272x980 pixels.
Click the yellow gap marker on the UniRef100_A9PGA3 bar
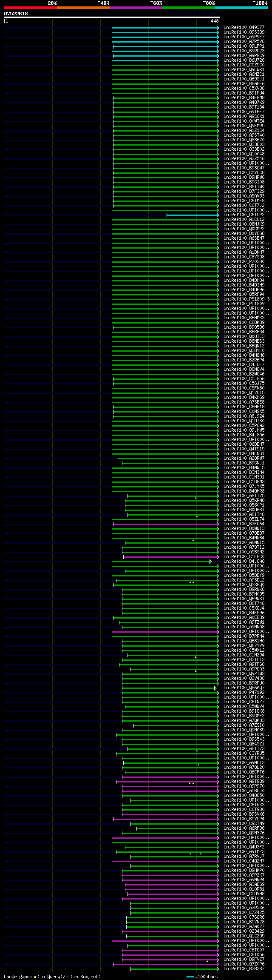coord(195,671)
